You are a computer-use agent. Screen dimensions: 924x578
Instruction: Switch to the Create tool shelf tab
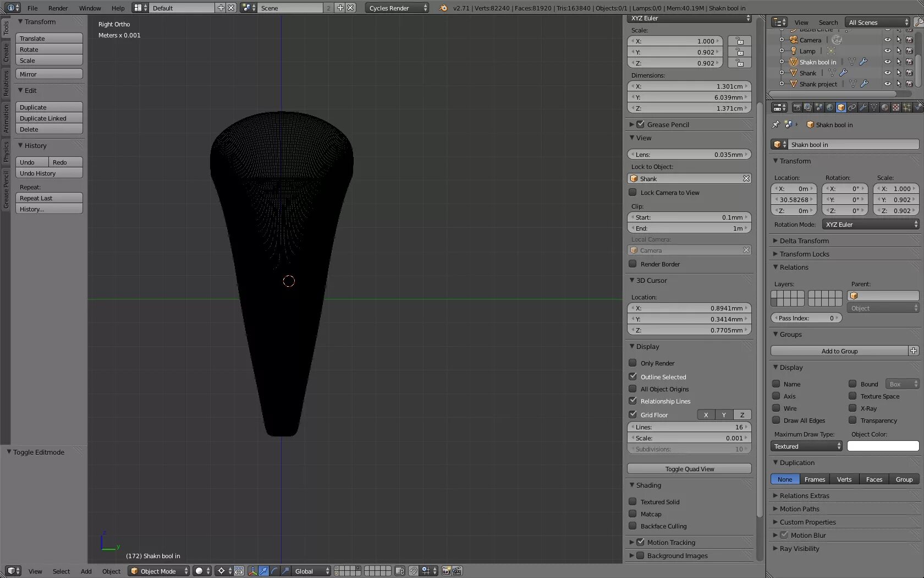[x=5, y=53]
